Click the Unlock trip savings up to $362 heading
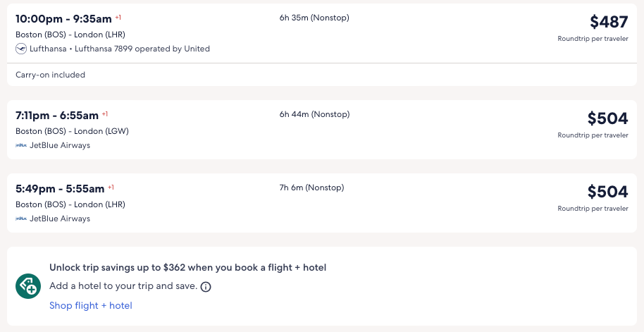 [187, 267]
